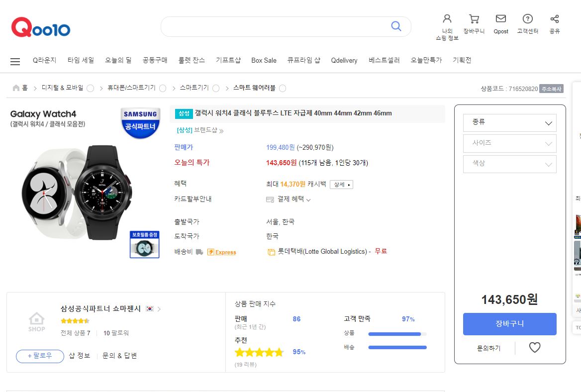Screen dimensions: 581x392
Task: Expand 결제 혜택 details
Action: [294, 199]
